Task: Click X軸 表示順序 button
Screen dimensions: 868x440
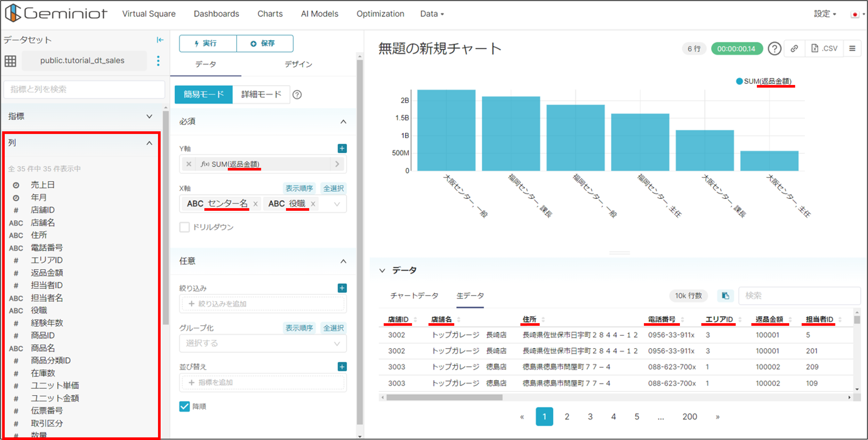Action: pos(299,188)
